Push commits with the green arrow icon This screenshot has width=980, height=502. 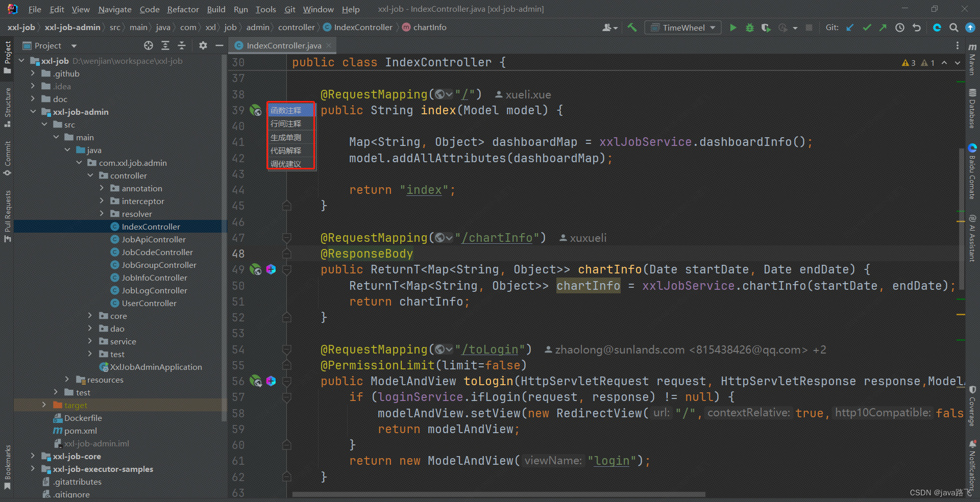point(883,28)
